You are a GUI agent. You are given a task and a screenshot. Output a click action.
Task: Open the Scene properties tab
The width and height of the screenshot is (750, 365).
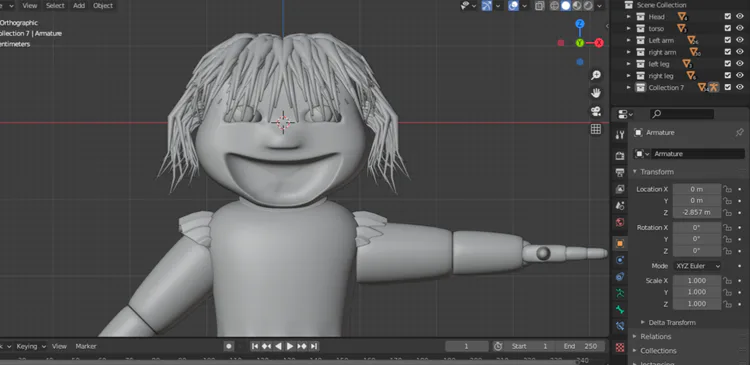620,206
